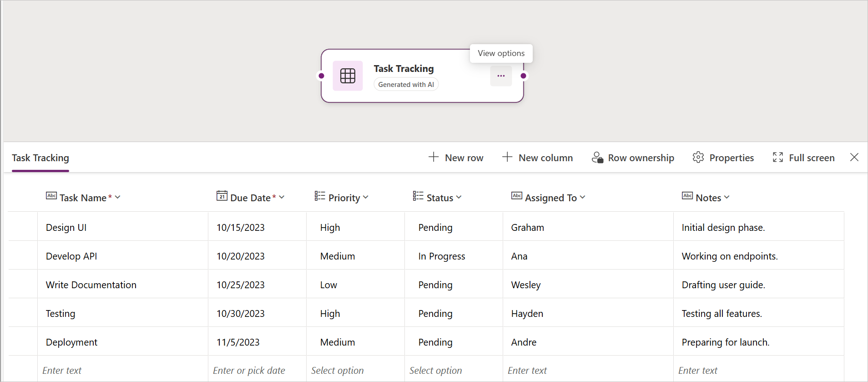Open Select option in the new row Status cell

pyautogui.click(x=454, y=370)
